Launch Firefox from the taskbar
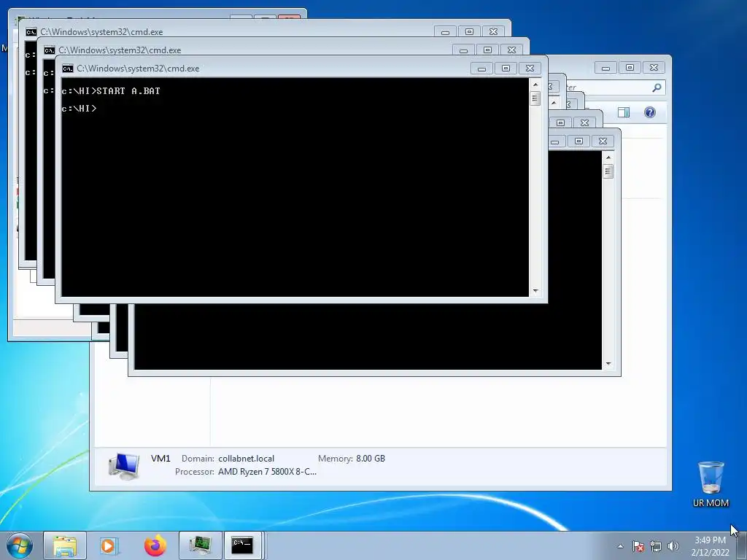The width and height of the screenshot is (747, 560). [155, 545]
